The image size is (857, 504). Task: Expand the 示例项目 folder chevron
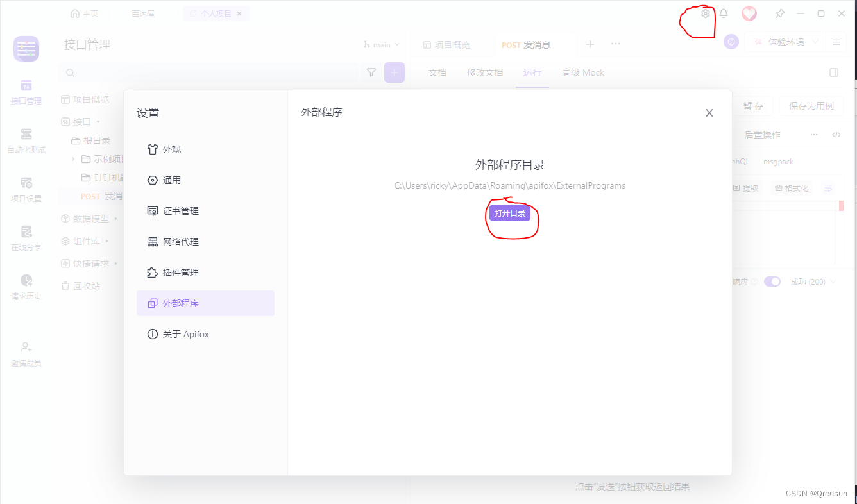pyautogui.click(x=73, y=159)
